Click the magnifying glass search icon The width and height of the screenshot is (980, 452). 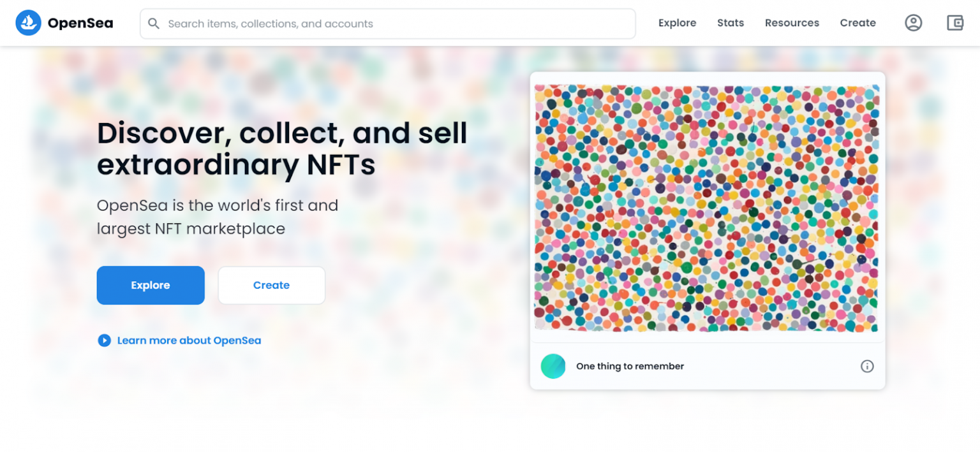click(x=154, y=23)
